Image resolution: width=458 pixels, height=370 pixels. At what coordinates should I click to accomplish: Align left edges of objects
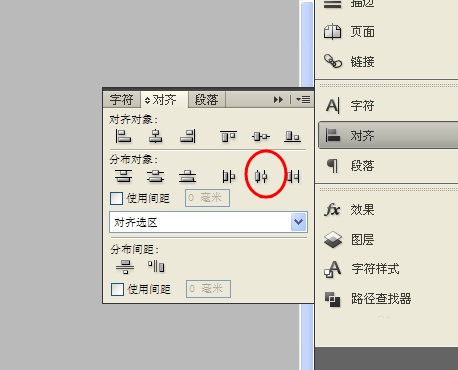[x=123, y=136]
